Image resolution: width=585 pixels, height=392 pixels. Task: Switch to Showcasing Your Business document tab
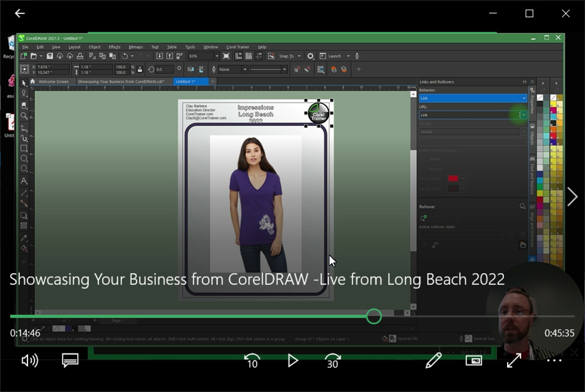coord(121,82)
